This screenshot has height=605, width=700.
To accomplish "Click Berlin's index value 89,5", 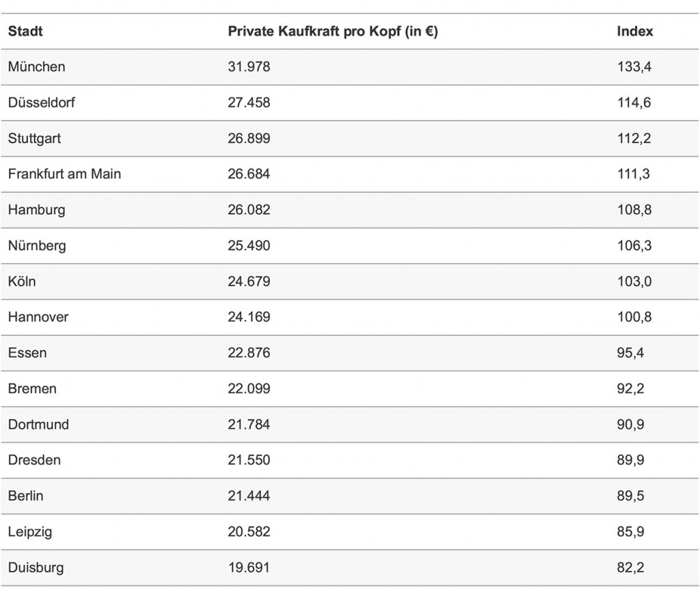I will tap(629, 496).
